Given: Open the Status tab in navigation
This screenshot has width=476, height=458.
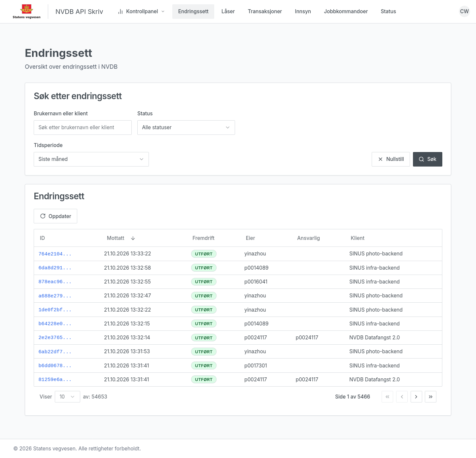Looking at the screenshot, I should [388, 12].
